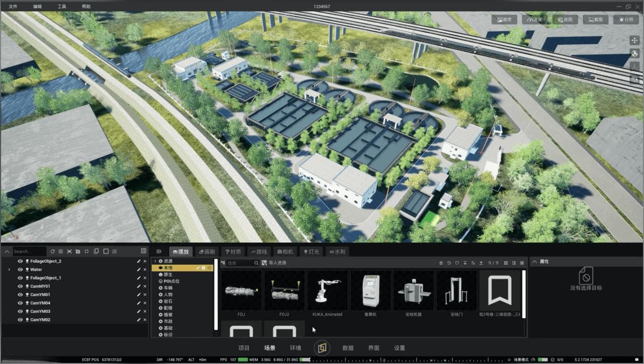The width and height of the screenshot is (644, 364).
Task: Switch to the 水利 tab
Action: pyautogui.click(x=337, y=251)
